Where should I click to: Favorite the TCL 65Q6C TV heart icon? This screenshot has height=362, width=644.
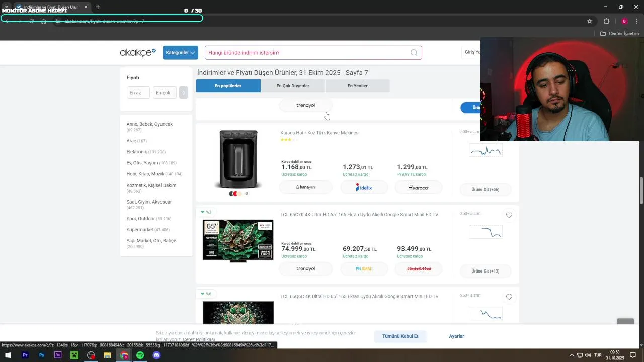click(509, 297)
